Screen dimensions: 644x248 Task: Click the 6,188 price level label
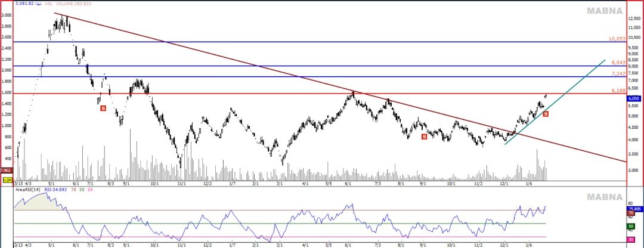pos(617,90)
